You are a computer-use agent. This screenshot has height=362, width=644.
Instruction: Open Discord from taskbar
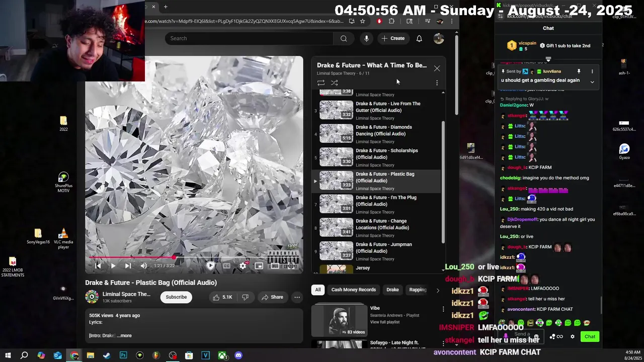click(238, 355)
